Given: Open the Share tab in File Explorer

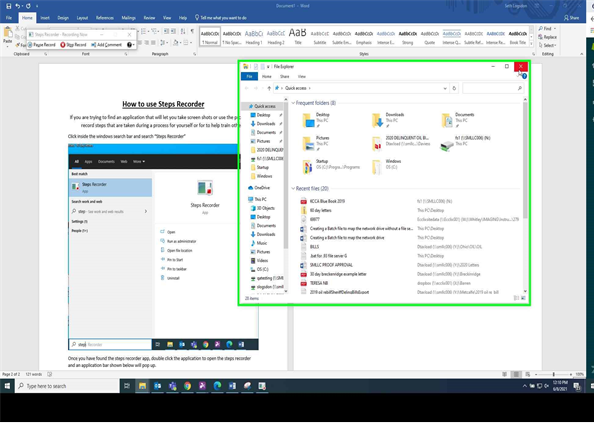Looking at the screenshot, I should click(284, 76).
